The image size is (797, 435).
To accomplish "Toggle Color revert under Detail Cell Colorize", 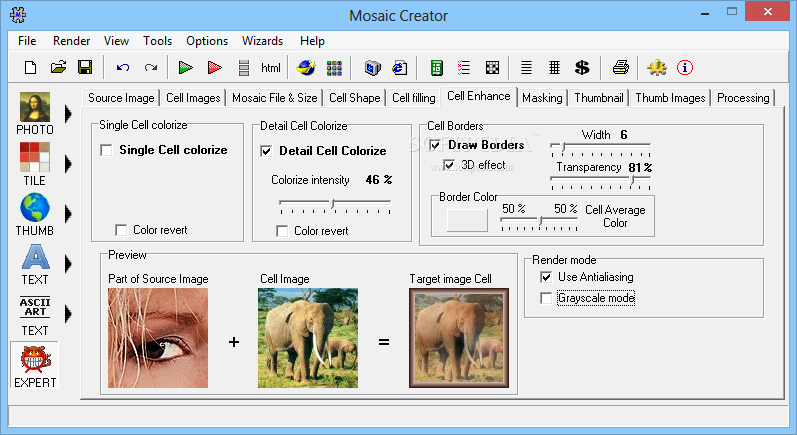I will tap(282, 231).
